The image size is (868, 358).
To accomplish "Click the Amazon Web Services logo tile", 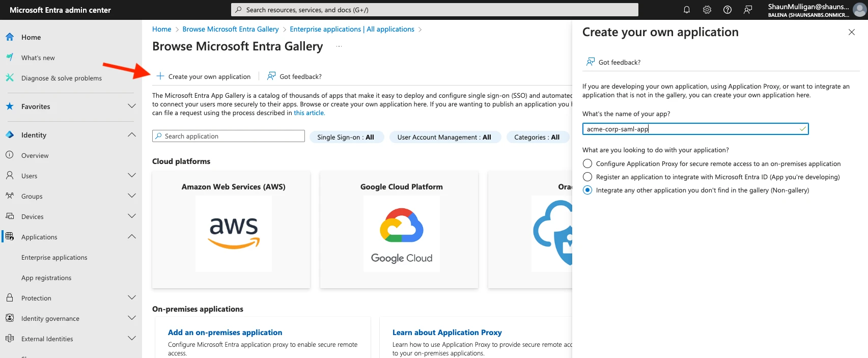I will coord(233,234).
